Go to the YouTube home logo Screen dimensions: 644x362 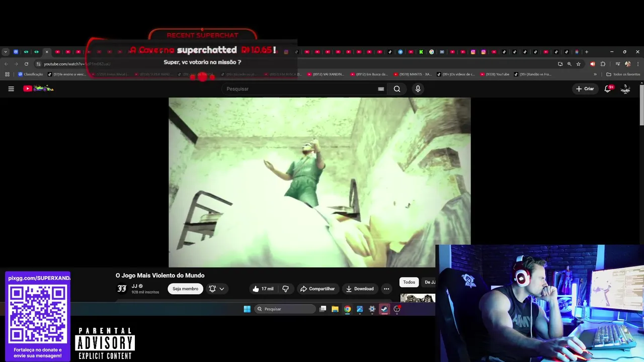click(x=38, y=88)
